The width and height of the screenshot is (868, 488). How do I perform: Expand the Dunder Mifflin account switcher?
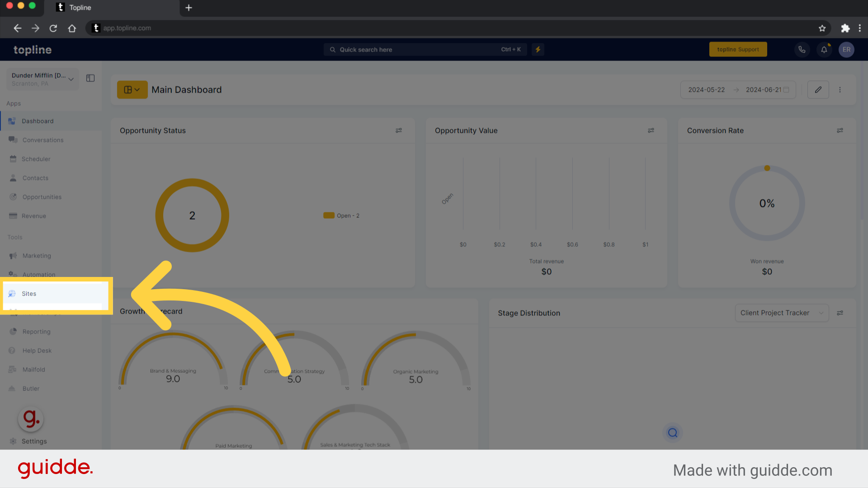coord(42,79)
